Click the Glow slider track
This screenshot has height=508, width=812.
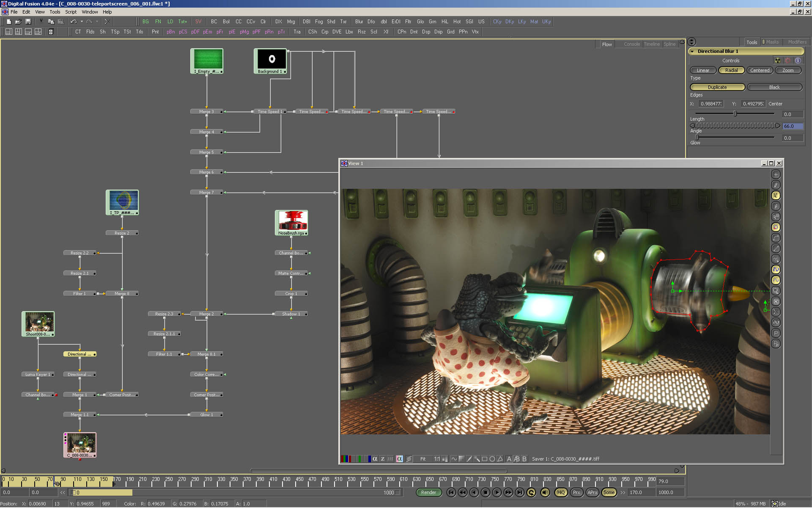pos(735,138)
